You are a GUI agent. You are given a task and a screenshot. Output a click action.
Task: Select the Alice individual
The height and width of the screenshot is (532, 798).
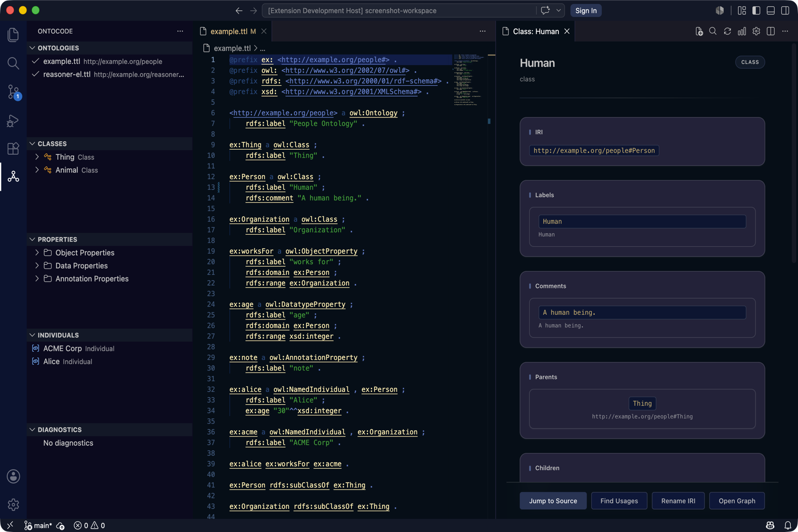[110, 362]
